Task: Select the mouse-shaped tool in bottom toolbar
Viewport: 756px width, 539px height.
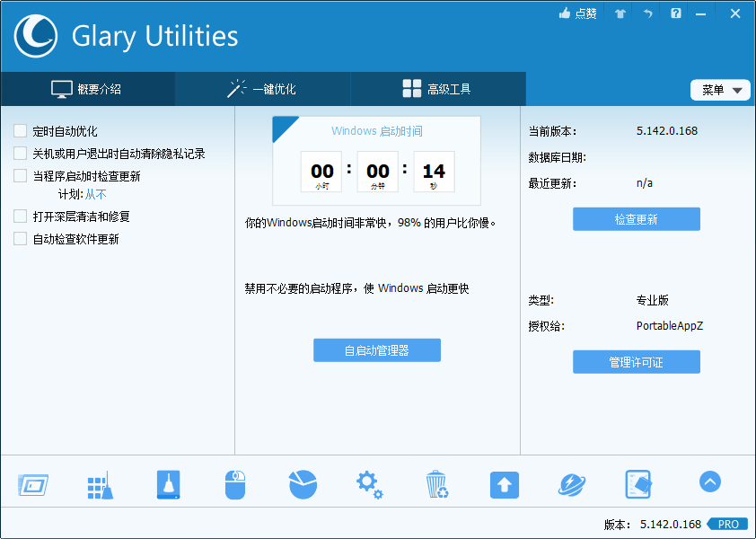Action: coord(235,484)
